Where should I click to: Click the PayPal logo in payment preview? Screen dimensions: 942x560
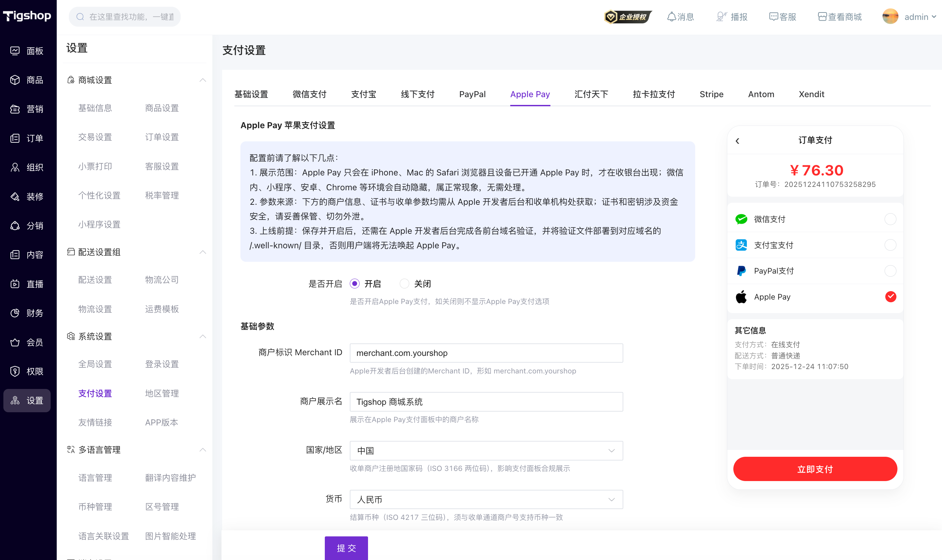741,271
